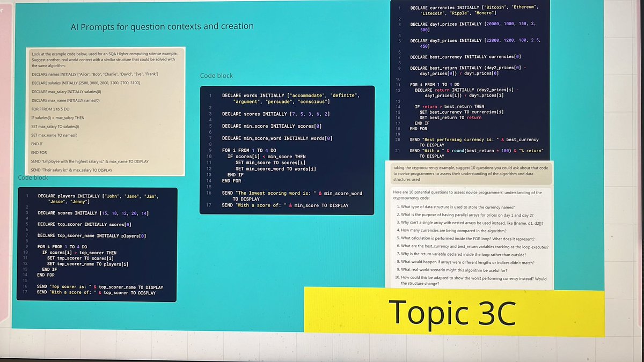
Task: Select "Employee with the highest salary is" SEND line
Action: click(x=90, y=161)
